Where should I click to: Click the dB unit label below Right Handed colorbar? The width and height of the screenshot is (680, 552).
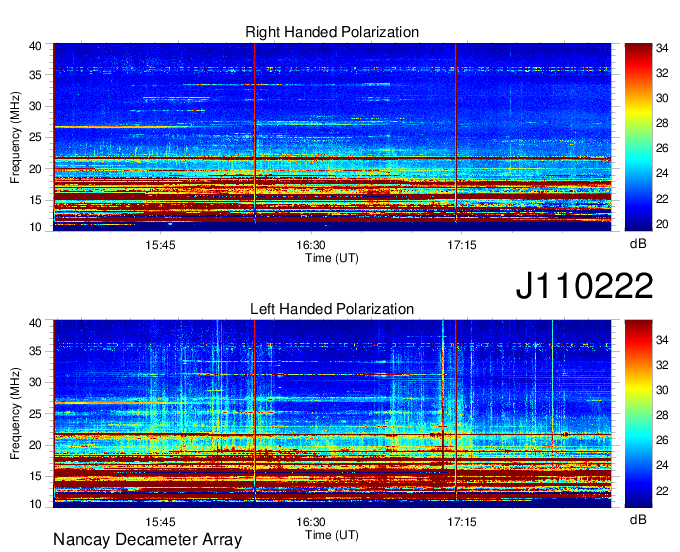point(638,244)
